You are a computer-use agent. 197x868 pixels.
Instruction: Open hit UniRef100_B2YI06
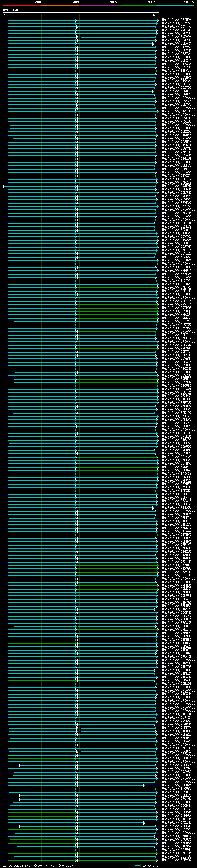pos(176,26)
